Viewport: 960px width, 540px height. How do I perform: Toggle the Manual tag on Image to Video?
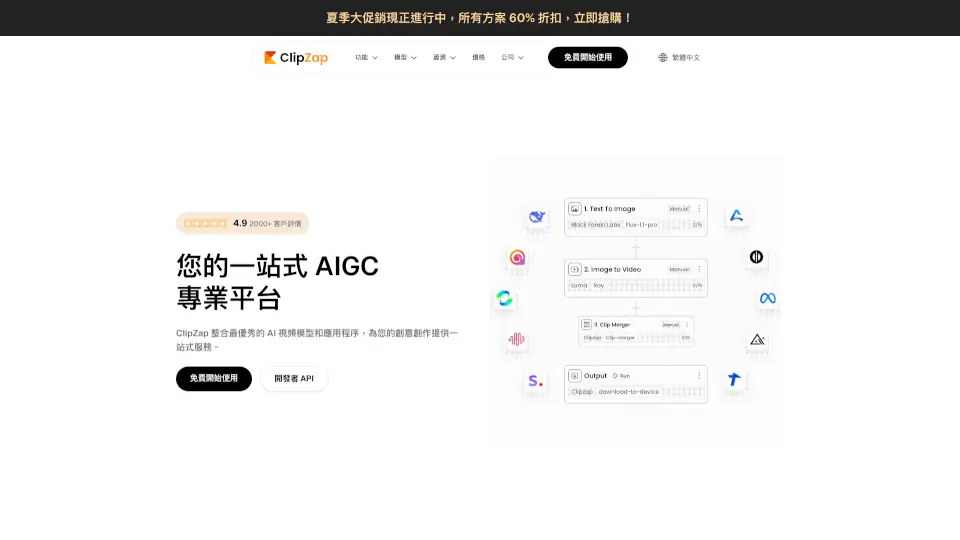coord(679,269)
